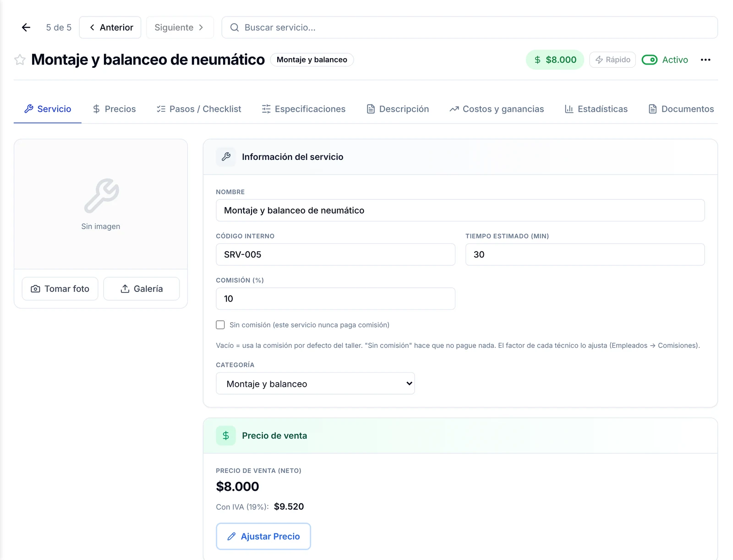
Task: Go to previous service with Anterior
Action: coord(110,27)
